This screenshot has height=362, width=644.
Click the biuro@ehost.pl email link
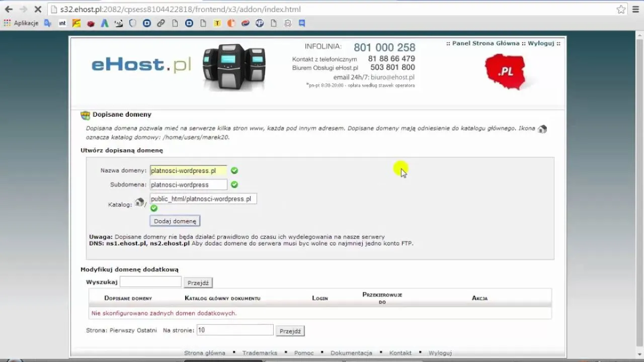(392, 77)
